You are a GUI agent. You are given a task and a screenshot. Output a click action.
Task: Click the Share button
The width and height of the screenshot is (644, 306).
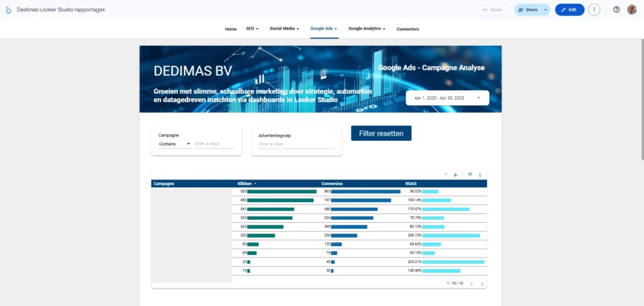coord(528,9)
